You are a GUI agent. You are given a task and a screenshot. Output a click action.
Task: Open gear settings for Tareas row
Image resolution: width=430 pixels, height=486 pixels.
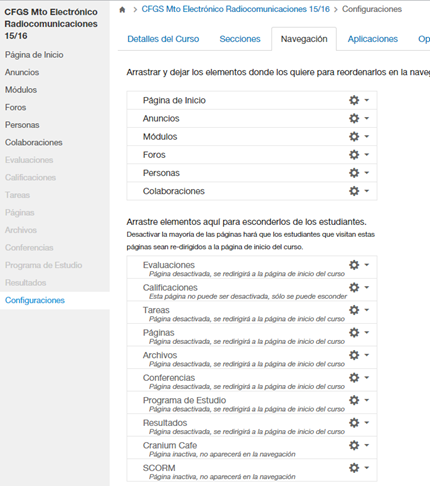click(x=354, y=310)
